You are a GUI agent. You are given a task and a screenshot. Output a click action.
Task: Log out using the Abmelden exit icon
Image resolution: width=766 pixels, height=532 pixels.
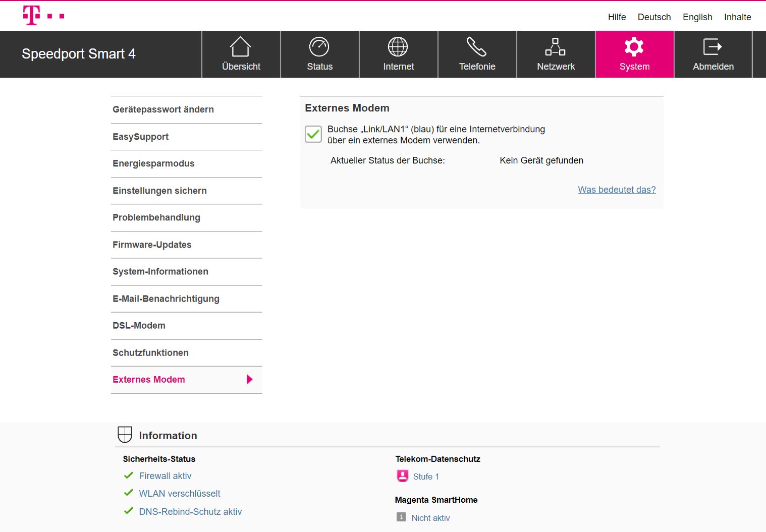click(x=713, y=47)
